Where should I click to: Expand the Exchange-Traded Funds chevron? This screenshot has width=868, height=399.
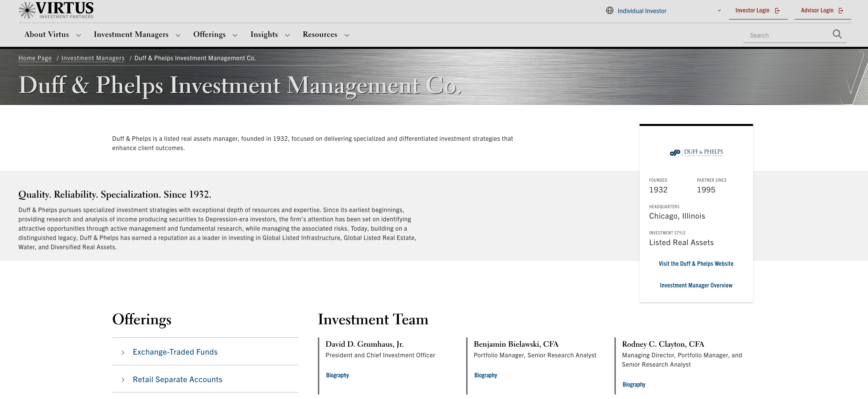tap(123, 352)
